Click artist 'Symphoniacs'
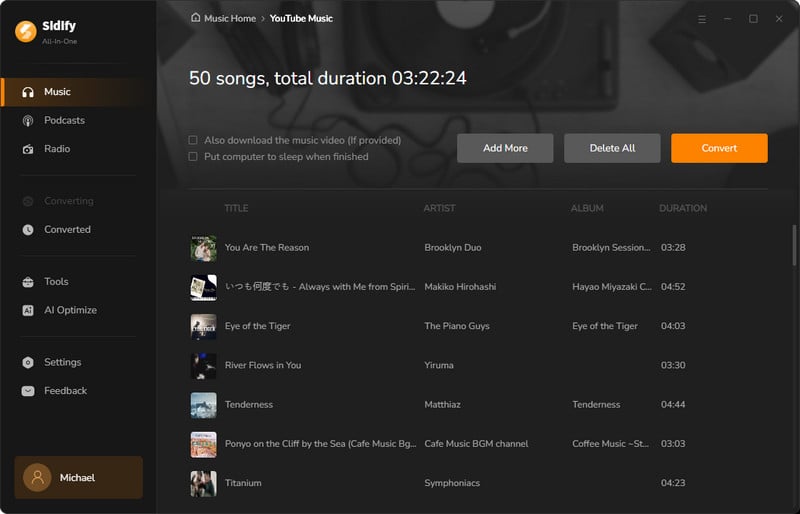800x514 pixels. click(x=452, y=483)
